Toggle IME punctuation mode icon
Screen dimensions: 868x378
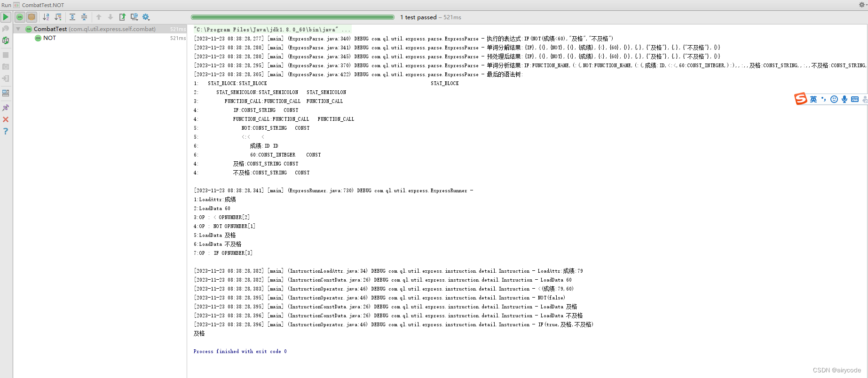[x=823, y=99]
